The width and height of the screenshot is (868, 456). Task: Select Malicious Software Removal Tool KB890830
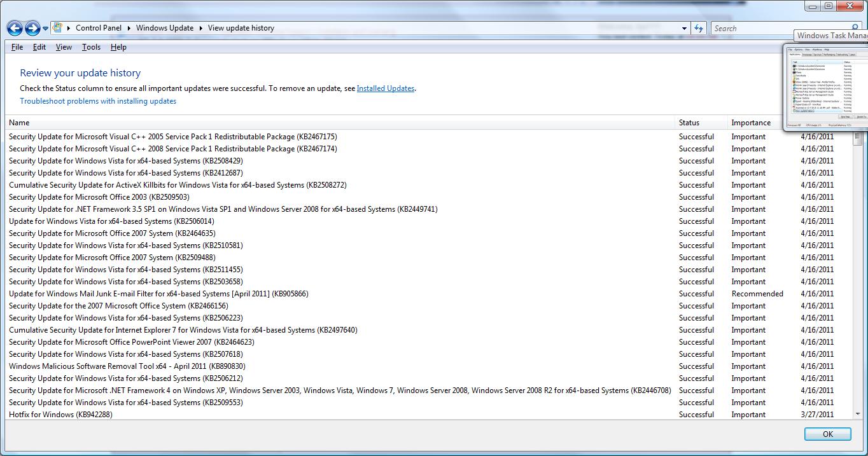pos(429,366)
